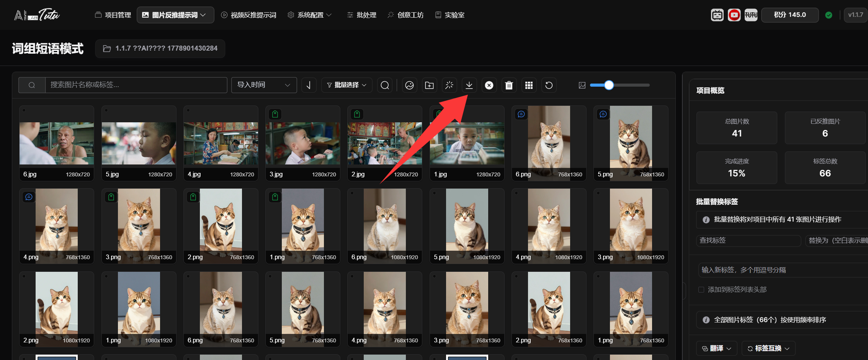The height and width of the screenshot is (360, 868).
Task: Open the 标签互换 dropdown
Action: 768,348
